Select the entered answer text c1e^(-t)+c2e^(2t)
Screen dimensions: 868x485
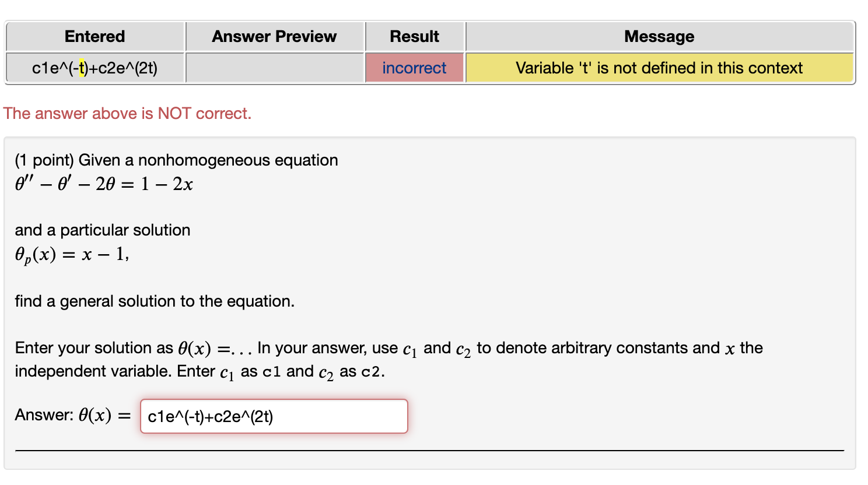point(94,68)
